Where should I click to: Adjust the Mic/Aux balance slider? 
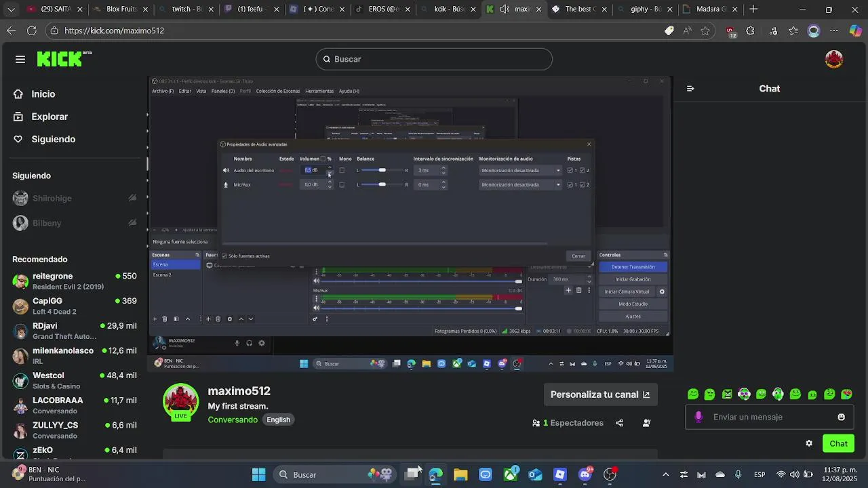(383, 184)
